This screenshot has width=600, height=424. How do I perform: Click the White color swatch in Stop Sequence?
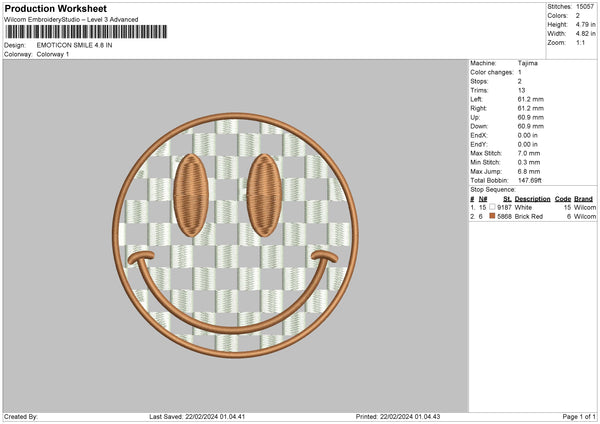click(492, 207)
